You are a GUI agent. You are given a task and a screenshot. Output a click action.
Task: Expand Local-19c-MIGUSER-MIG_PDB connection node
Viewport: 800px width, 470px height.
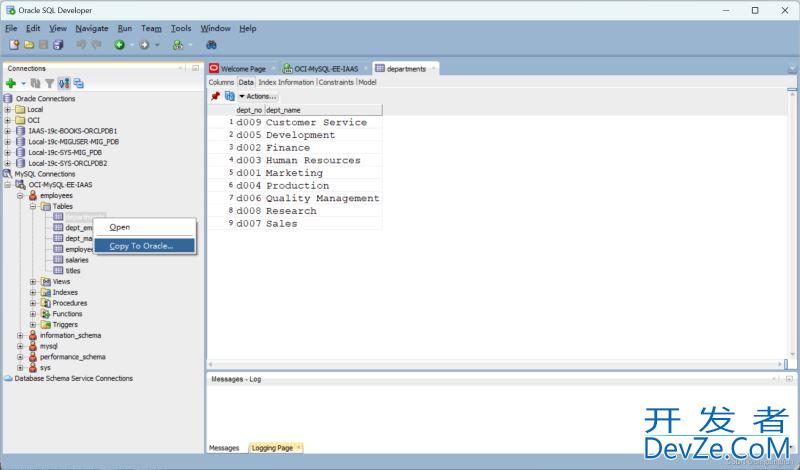[x=8, y=141]
